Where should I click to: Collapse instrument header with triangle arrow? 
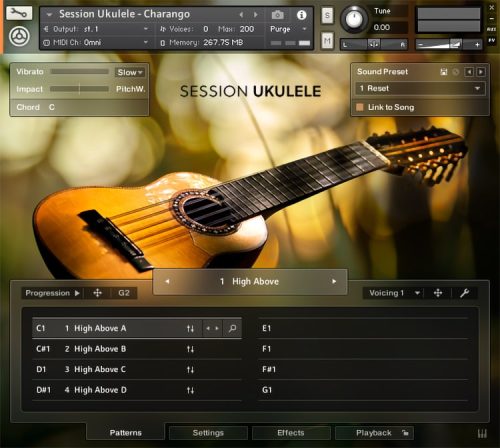click(x=49, y=15)
